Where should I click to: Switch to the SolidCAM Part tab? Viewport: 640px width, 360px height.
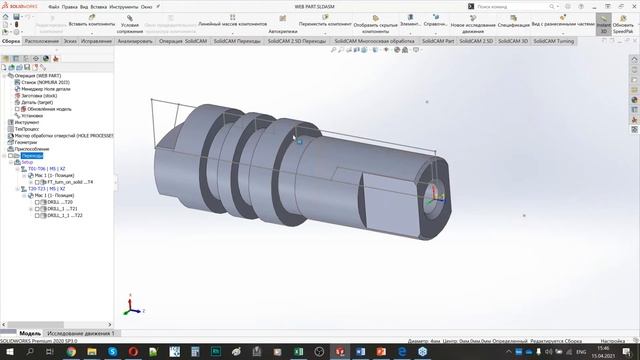(x=438, y=41)
